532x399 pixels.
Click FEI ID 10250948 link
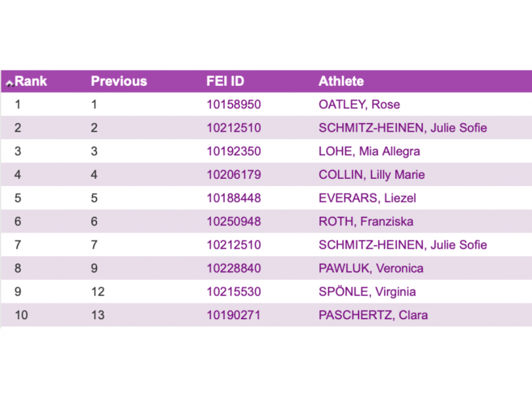point(233,221)
